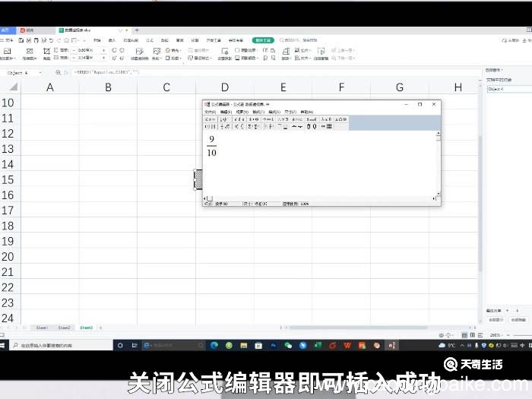Open Task View on the taskbar
The image size is (532, 399).
pos(135,345)
